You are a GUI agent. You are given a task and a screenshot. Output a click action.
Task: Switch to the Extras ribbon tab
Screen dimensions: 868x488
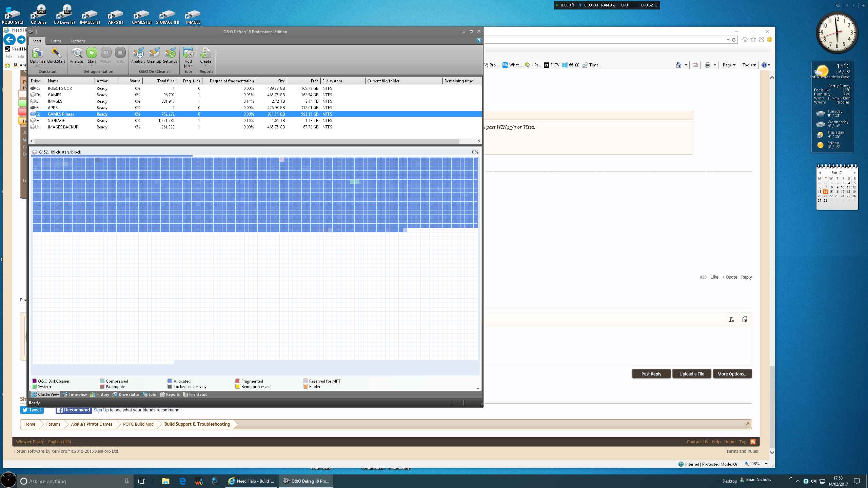point(56,41)
